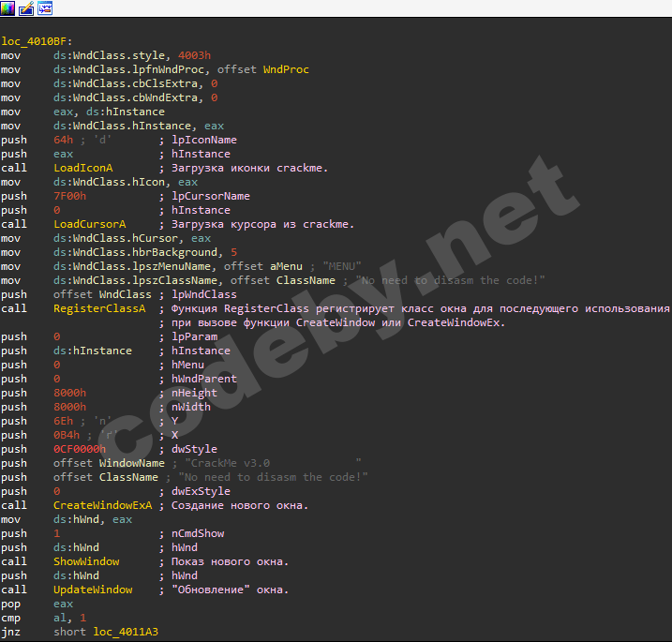Click ds:WndClass.hbrBackground operand
The height and width of the screenshot is (642, 672).
click(x=135, y=252)
